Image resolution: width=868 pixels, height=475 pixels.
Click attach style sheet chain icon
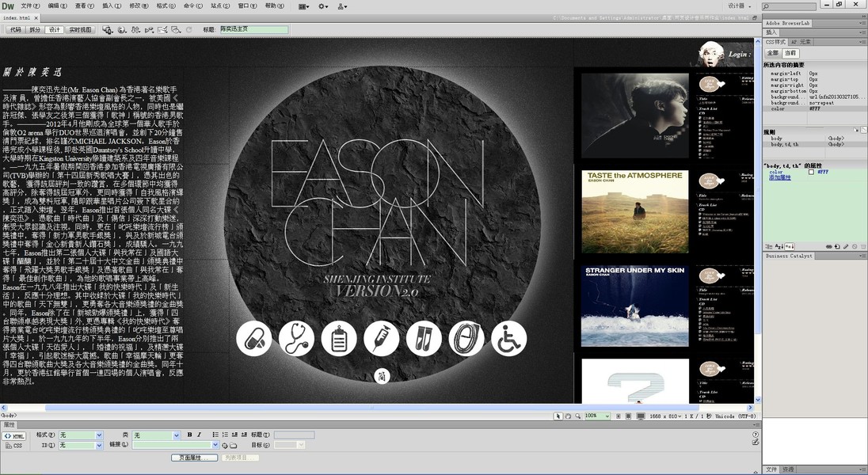tap(828, 246)
